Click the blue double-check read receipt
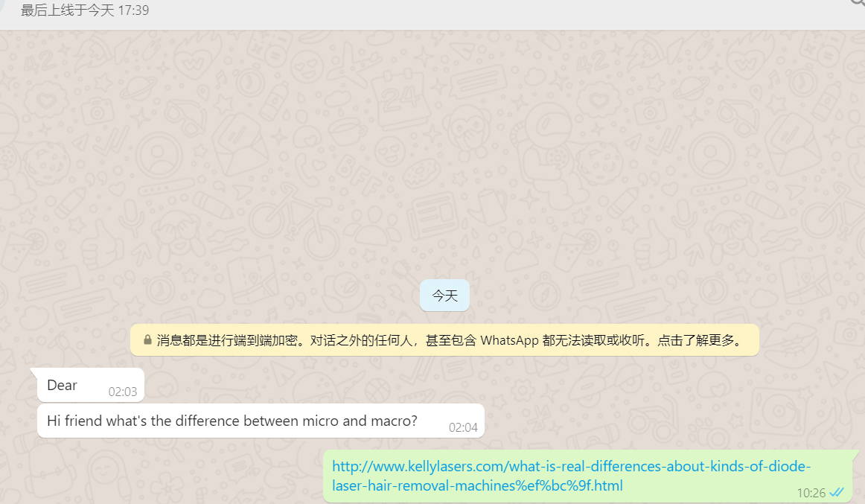 point(837,492)
